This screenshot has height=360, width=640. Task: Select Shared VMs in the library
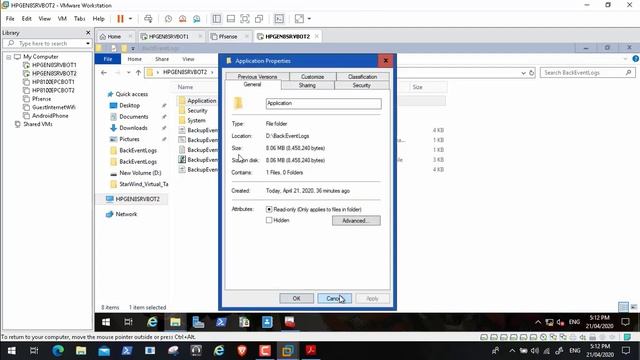38,124
